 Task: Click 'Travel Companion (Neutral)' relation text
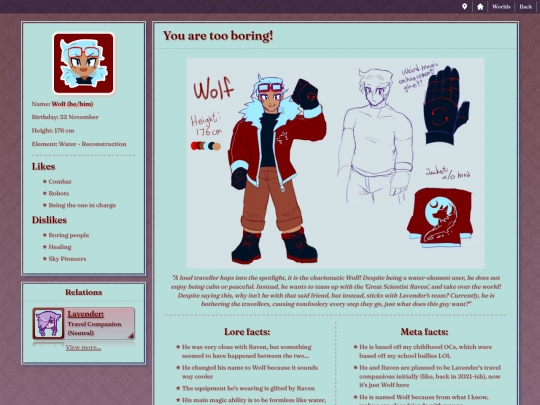click(x=94, y=329)
